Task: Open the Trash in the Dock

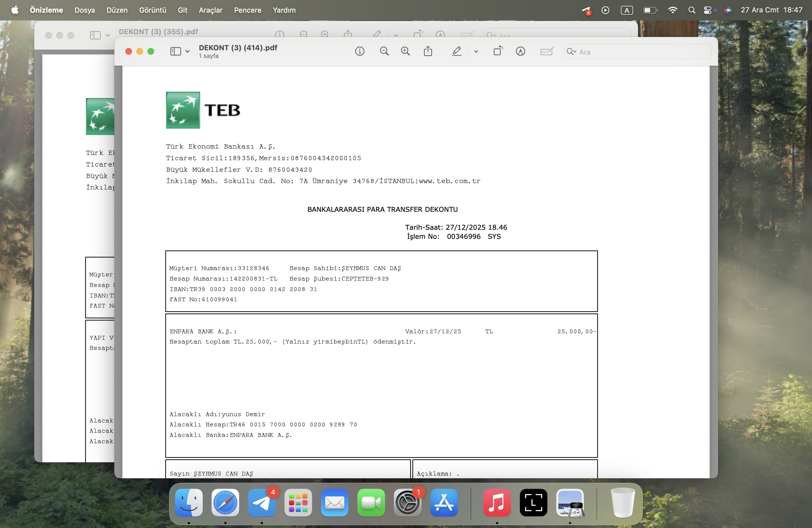Action: [x=623, y=502]
